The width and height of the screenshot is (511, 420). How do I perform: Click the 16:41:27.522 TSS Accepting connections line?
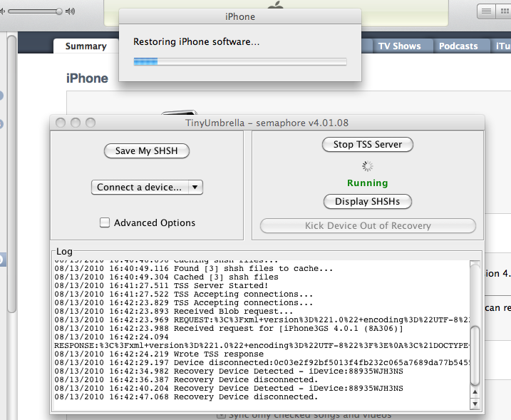tap(183, 294)
